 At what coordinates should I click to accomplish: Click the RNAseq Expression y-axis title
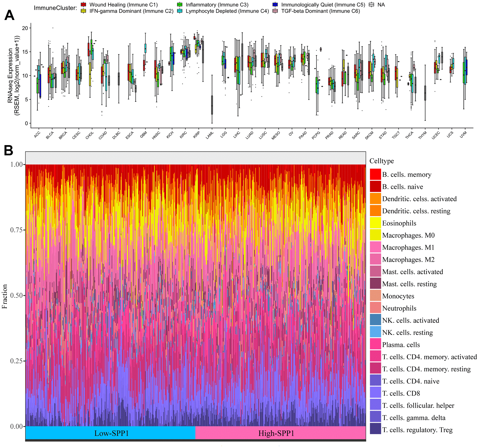point(13,75)
